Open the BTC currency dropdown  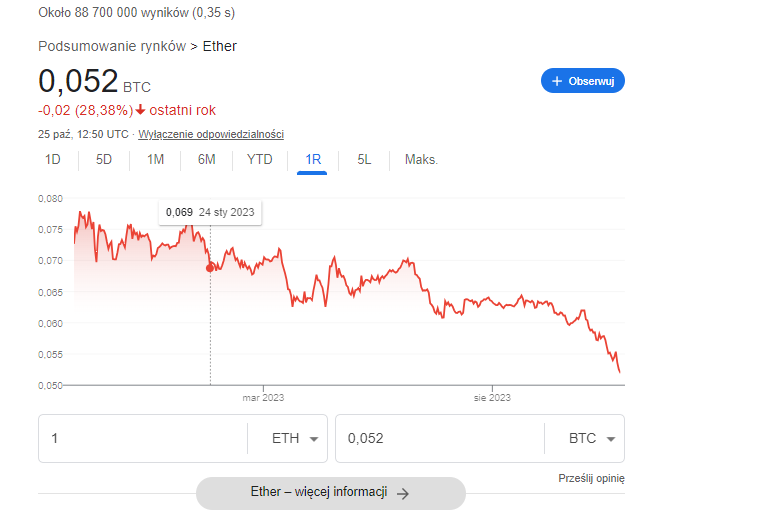tap(592, 439)
